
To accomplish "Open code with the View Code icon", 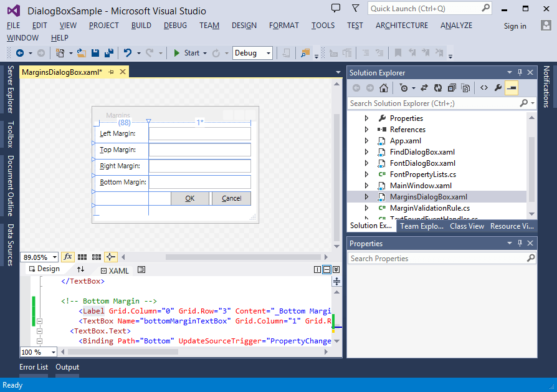I will coord(484,87).
